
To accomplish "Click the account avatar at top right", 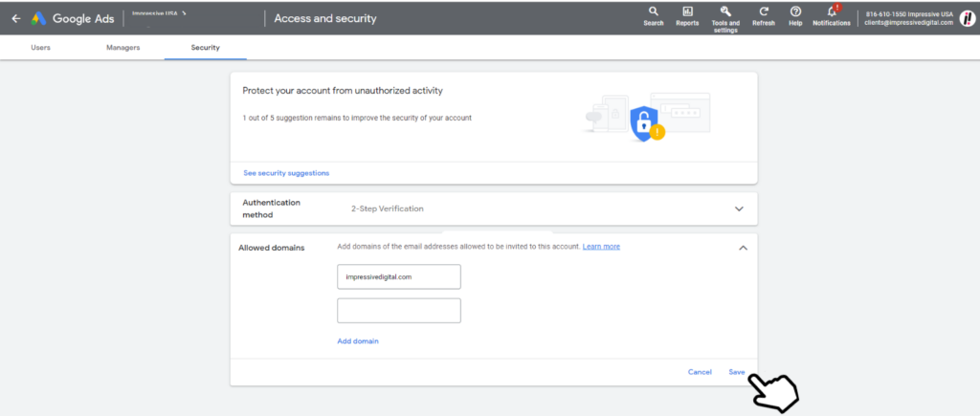I will point(968,17).
